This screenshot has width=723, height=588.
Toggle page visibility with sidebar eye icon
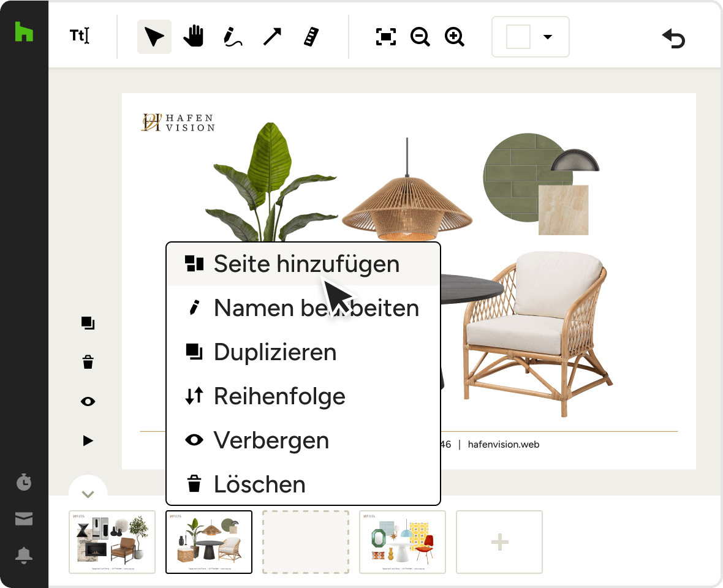point(88,401)
